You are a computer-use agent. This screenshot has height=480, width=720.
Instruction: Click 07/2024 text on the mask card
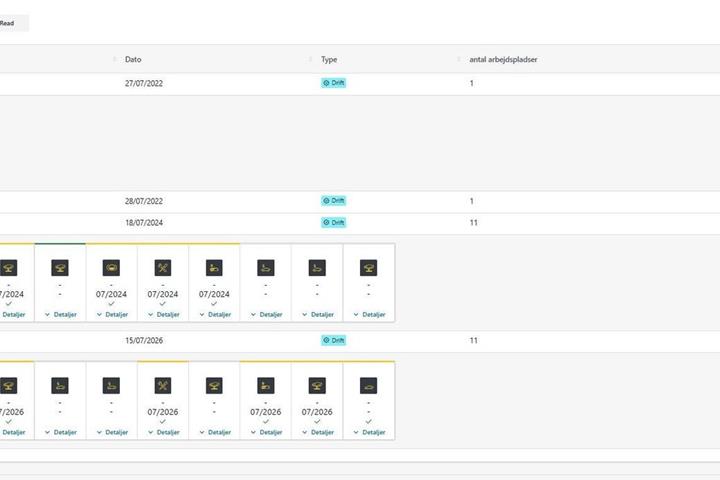click(x=111, y=294)
